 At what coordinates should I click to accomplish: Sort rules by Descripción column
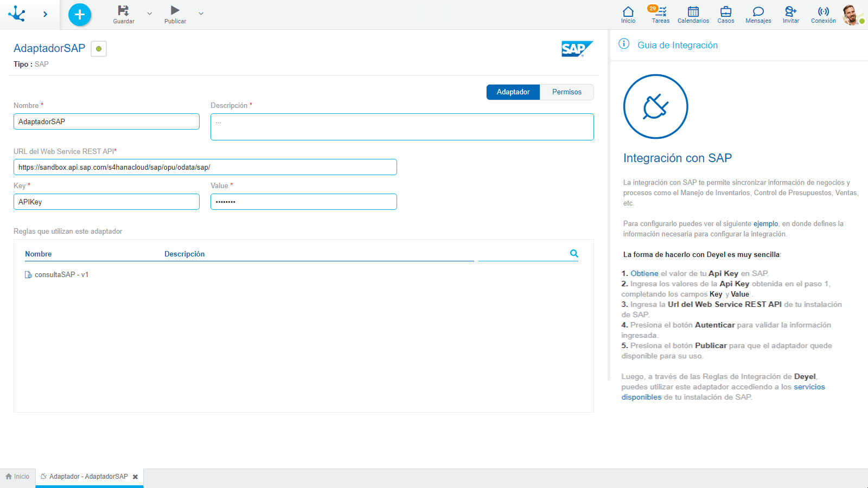click(x=184, y=254)
